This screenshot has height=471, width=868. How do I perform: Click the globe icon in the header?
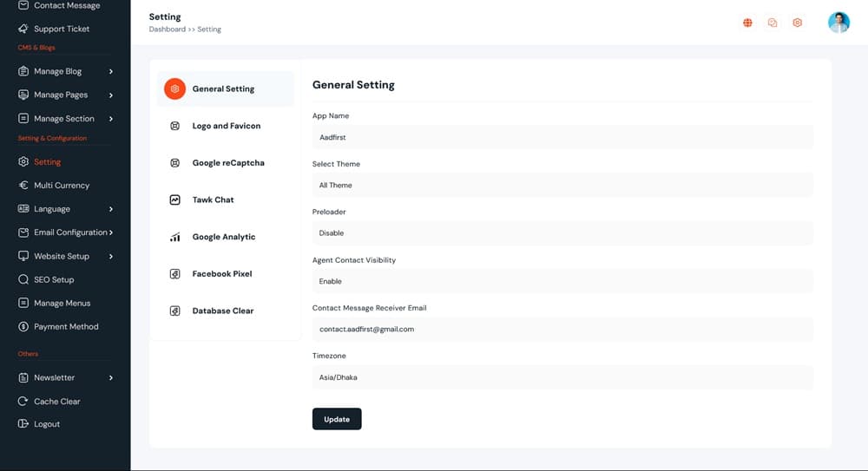pos(747,23)
